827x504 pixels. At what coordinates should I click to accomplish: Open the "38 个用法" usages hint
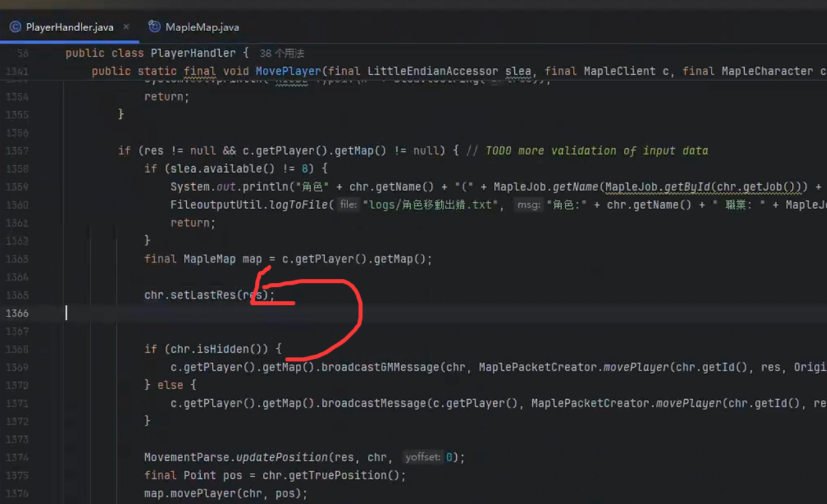282,54
